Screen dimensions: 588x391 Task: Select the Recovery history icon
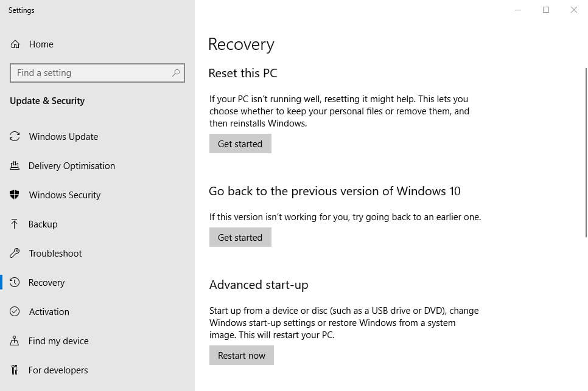click(x=15, y=282)
